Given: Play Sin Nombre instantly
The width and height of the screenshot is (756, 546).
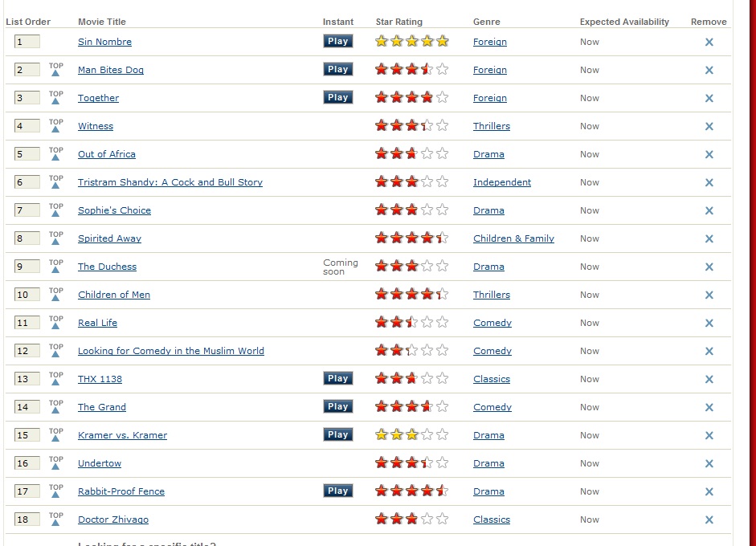Looking at the screenshot, I should coord(337,41).
